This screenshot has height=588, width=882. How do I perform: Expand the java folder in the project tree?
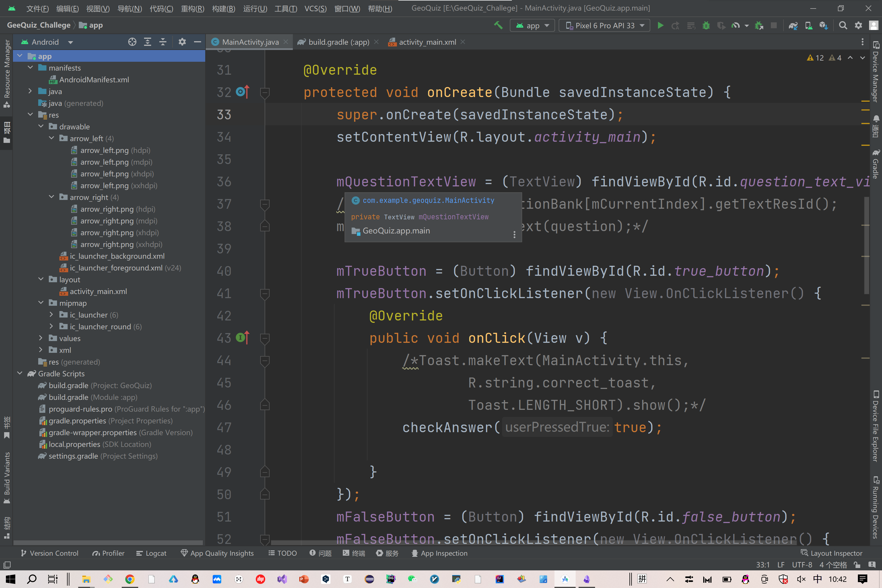[x=30, y=91]
